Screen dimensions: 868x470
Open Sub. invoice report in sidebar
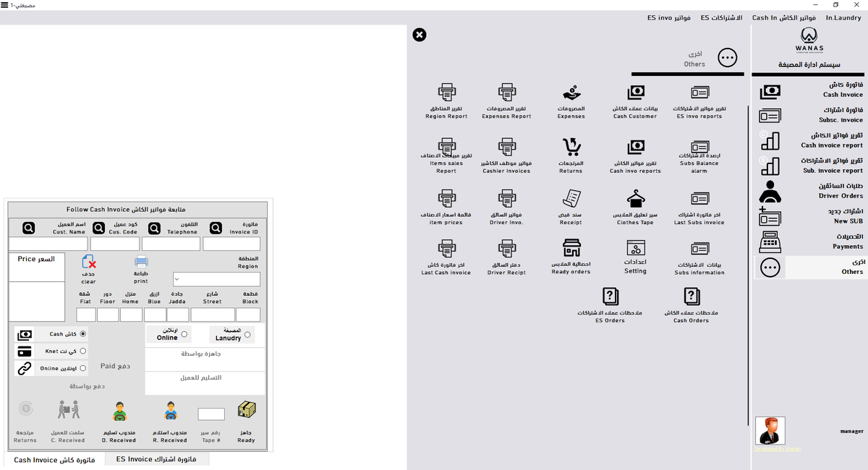point(810,166)
